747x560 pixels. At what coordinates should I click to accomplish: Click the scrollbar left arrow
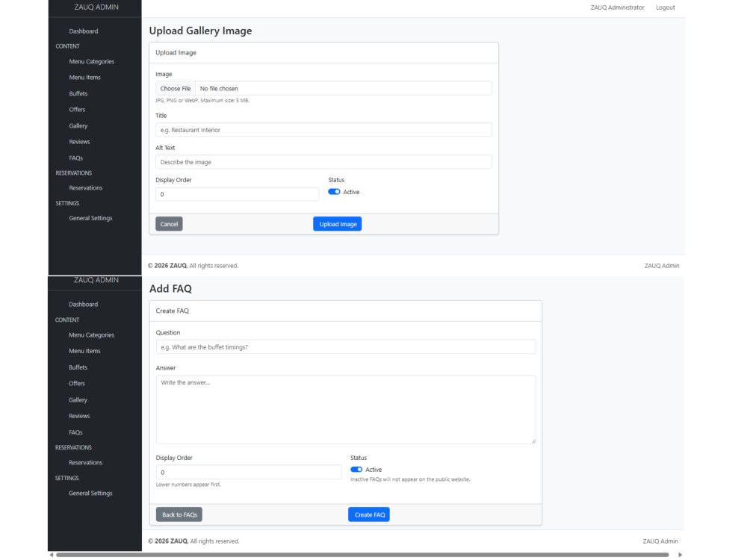click(x=52, y=555)
